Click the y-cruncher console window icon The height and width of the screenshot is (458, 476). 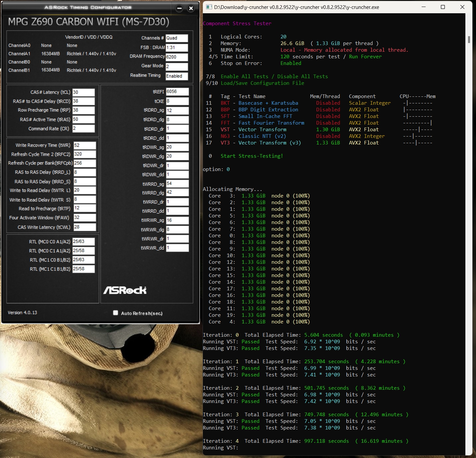pos(209,7)
